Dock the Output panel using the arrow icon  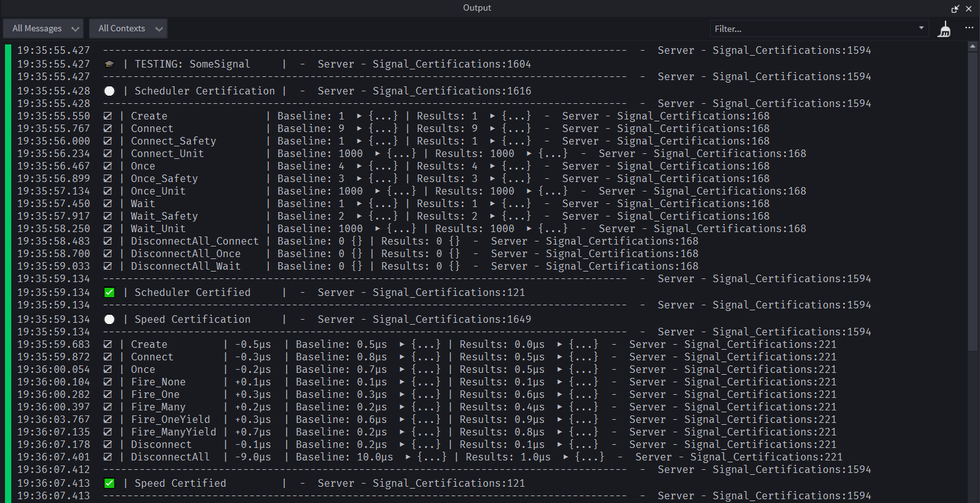click(x=956, y=8)
